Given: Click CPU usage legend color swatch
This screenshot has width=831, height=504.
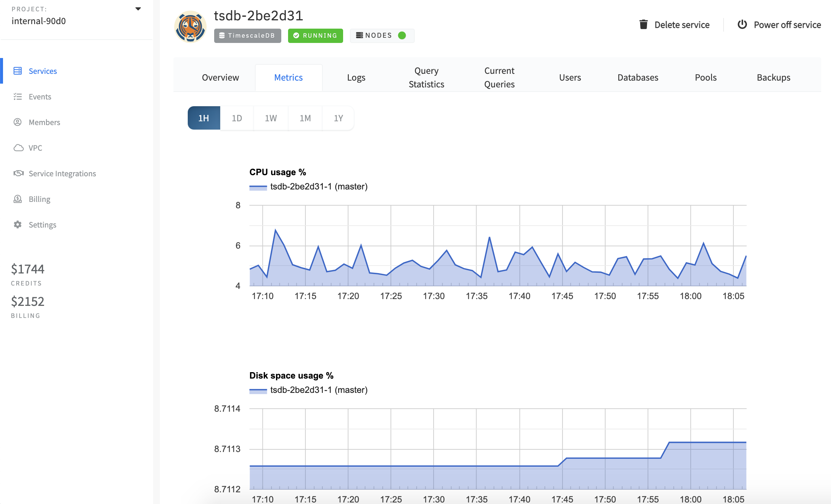Looking at the screenshot, I should point(258,187).
